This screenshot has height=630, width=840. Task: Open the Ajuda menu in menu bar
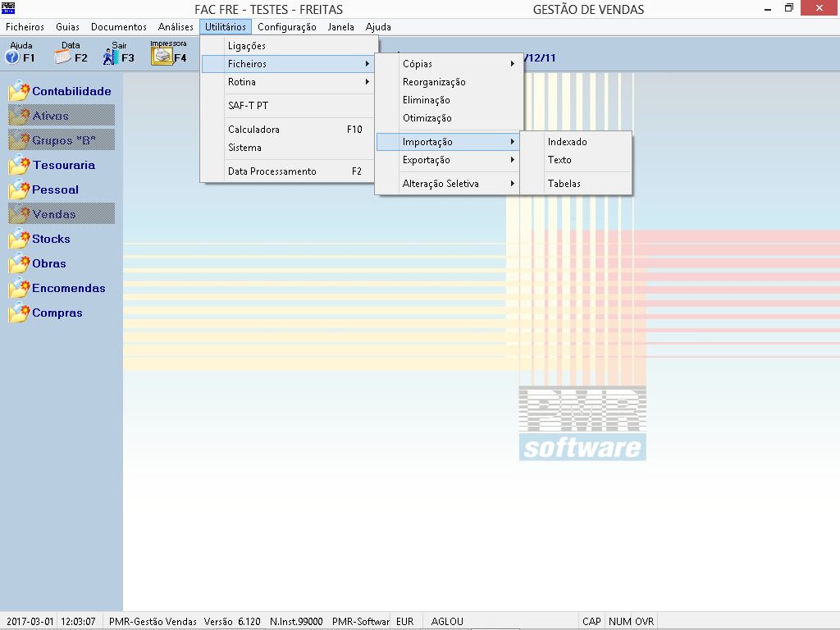(378, 27)
